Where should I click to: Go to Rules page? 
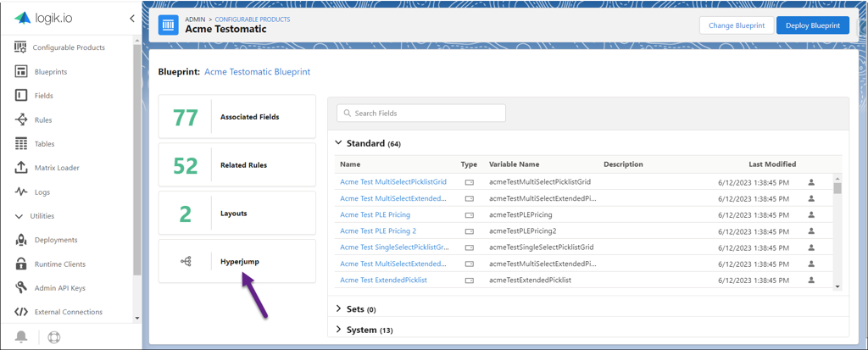click(43, 119)
